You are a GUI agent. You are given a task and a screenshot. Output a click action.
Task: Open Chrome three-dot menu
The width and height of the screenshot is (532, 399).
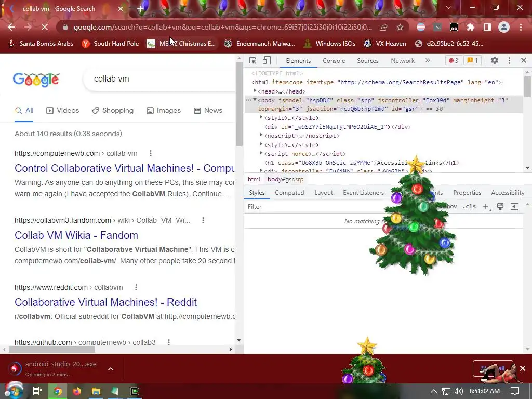click(521, 27)
